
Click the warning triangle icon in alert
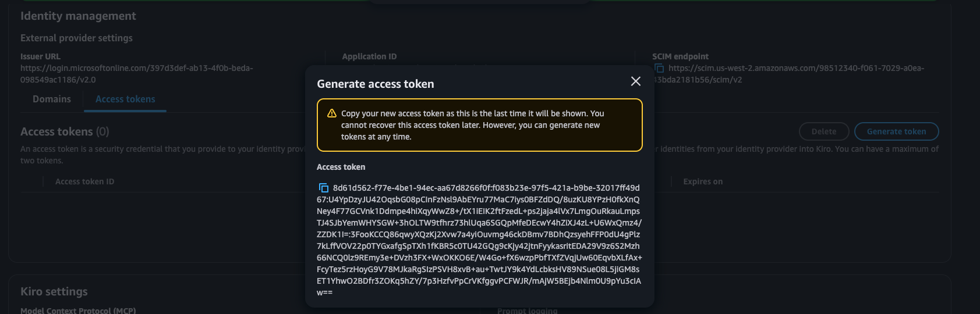332,113
